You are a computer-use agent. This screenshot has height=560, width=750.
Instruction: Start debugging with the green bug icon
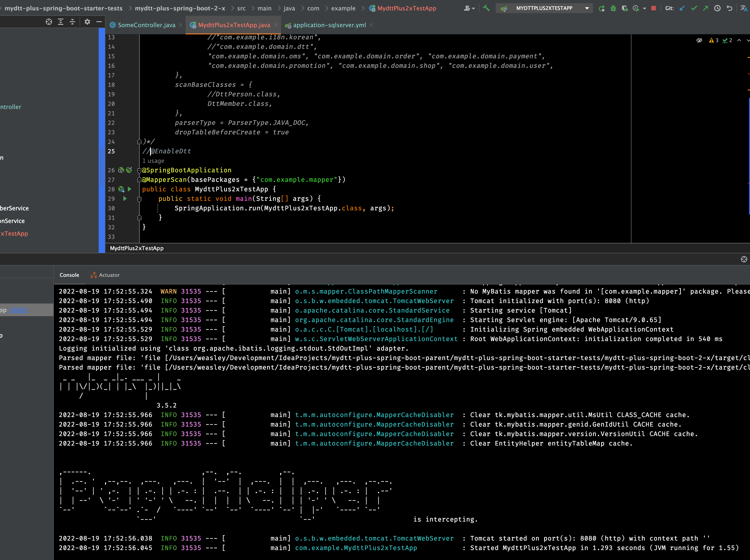pyautogui.click(x=613, y=8)
